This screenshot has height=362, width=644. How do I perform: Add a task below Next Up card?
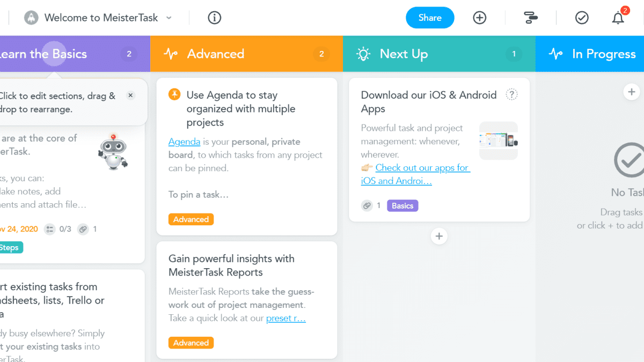tap(439, 236)
